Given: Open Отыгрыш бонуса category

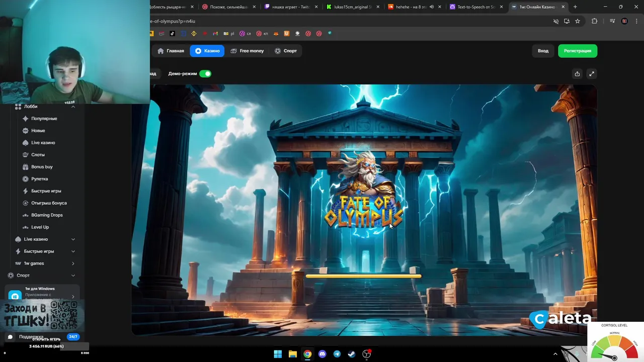Looking at the screenshot, I should click(49, 203).
